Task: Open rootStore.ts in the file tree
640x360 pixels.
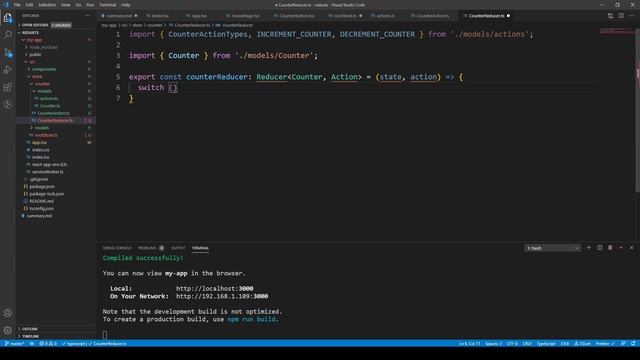Action: pyautogui.click(x=46, y=136)
